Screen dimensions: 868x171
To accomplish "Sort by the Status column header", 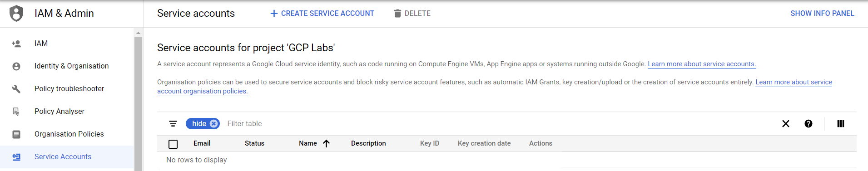I will (254, 143).
